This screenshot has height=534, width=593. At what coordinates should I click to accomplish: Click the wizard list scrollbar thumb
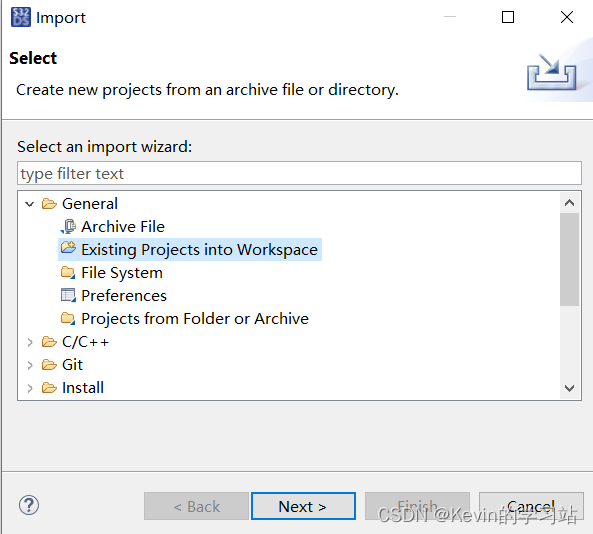click(x=569, y=259)
